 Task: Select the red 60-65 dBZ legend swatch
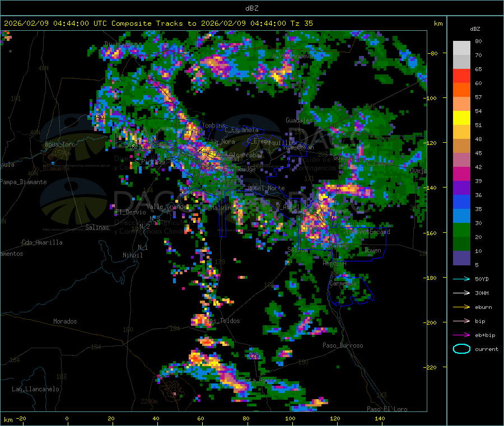click(461, 76)
